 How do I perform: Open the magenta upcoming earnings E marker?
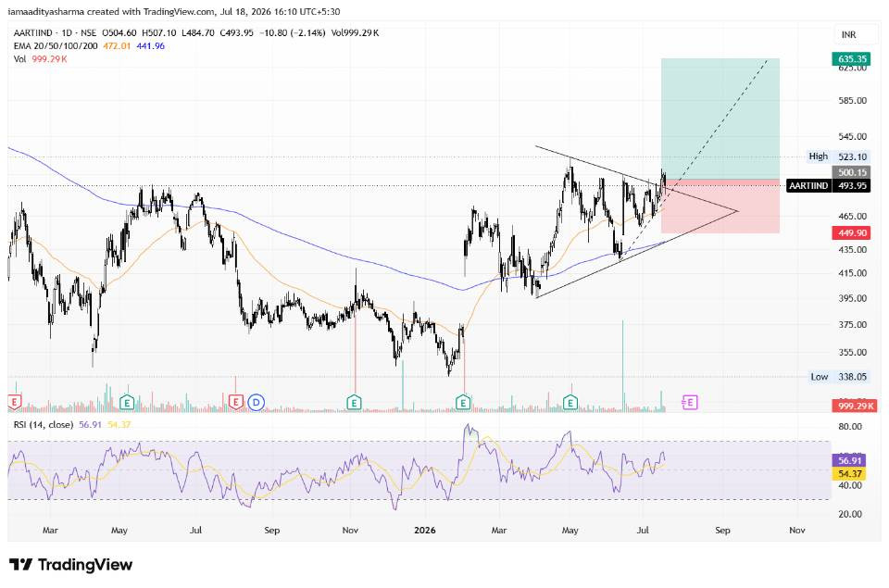(689, 403)
